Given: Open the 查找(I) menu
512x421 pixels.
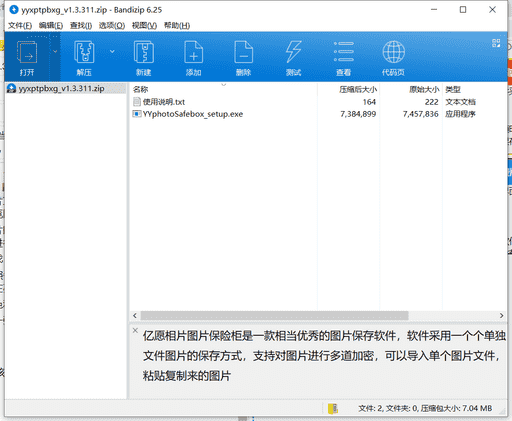Looking at the screenshot, I should point(81,25).
